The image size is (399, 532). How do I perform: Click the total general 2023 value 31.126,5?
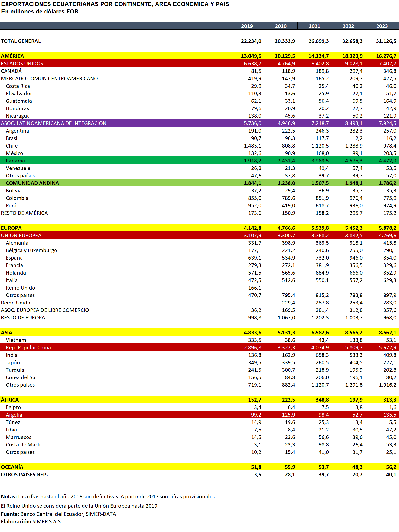tap(386, 41)
